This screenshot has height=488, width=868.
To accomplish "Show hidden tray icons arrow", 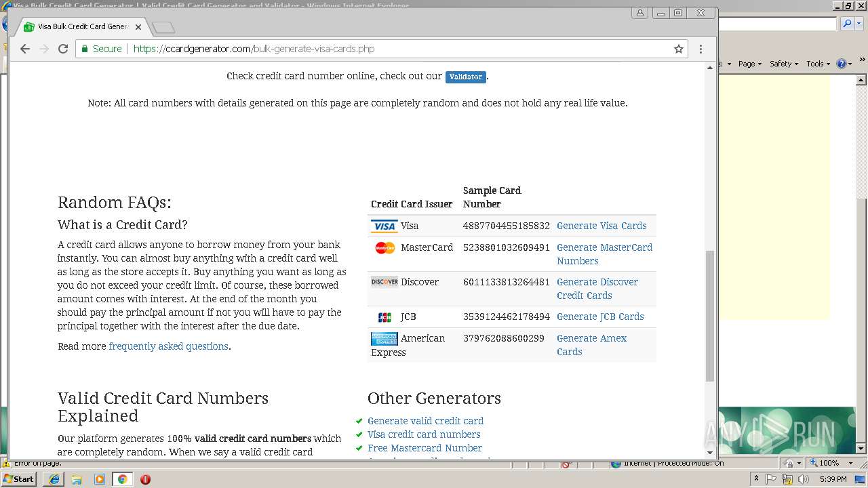I will click(756, 479).
